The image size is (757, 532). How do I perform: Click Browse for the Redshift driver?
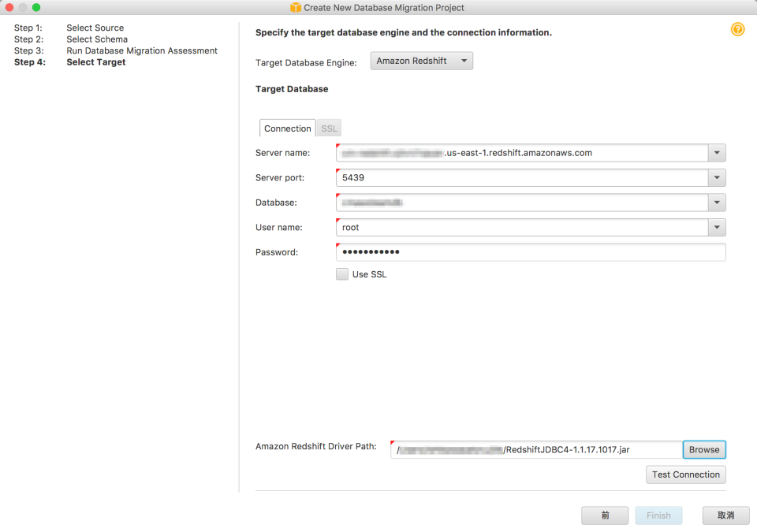703,449
